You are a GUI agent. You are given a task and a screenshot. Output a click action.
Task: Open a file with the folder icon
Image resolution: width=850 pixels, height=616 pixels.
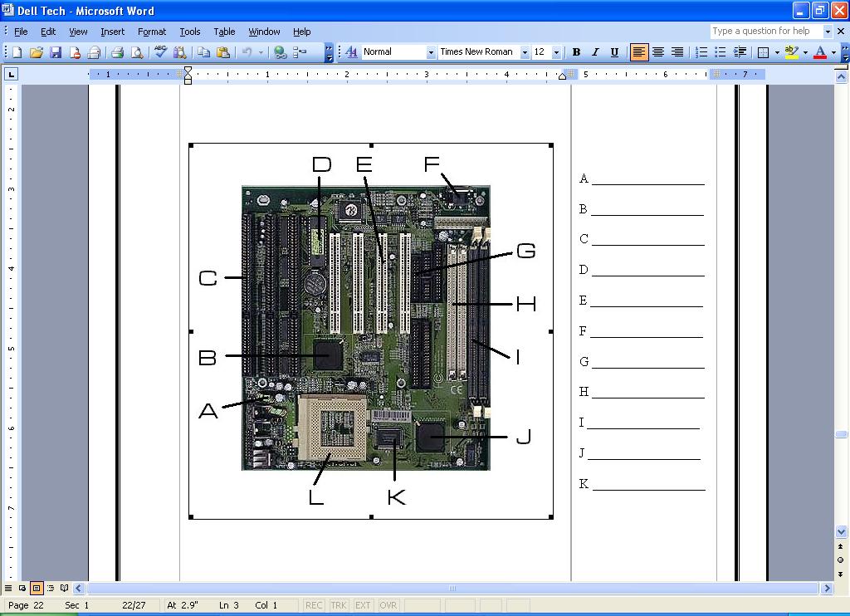(37, 52)
